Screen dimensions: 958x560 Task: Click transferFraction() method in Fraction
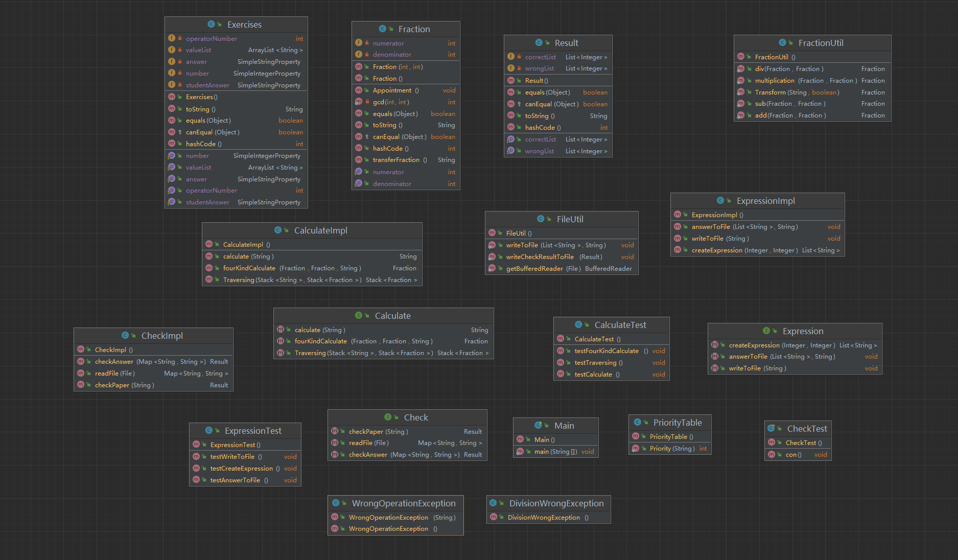[x=406, y=160]
